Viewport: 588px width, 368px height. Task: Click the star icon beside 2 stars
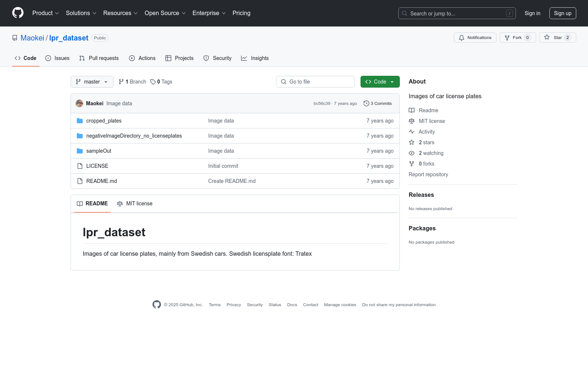(x=412, y=142)
